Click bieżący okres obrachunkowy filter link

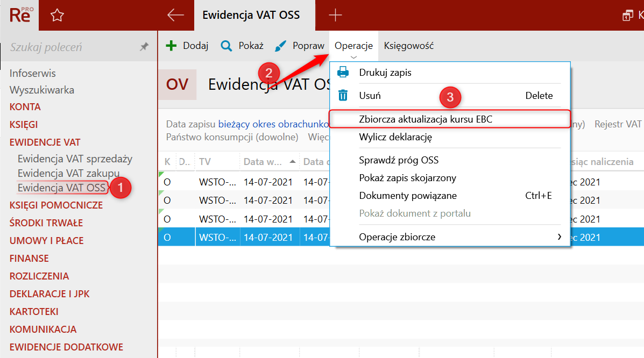(273, 124)
